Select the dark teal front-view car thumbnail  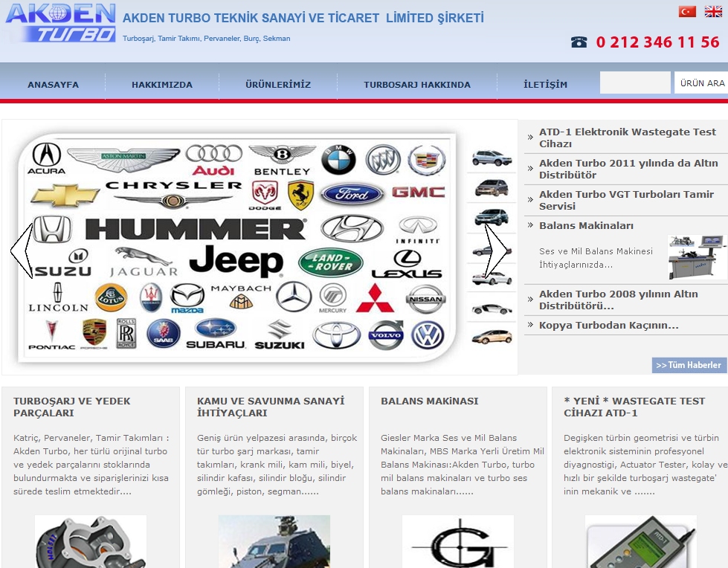492,216
